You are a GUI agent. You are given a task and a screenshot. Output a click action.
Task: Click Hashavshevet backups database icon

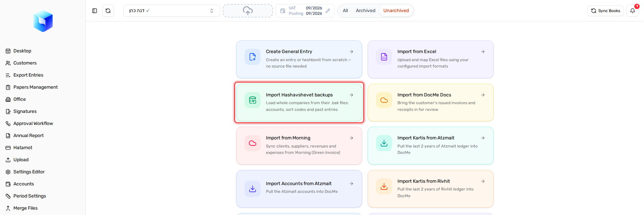pos(253,100)
